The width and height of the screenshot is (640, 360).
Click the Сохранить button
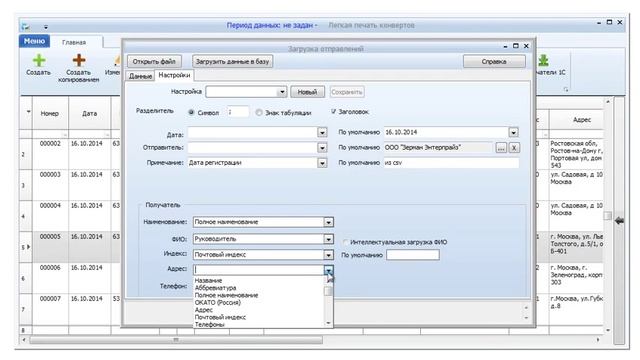347,92
